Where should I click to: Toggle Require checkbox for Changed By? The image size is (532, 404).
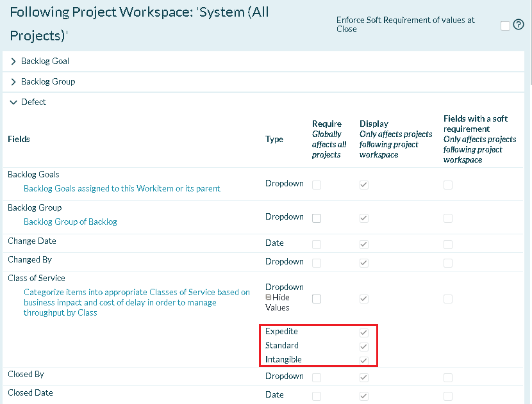(x=317, y=263)
